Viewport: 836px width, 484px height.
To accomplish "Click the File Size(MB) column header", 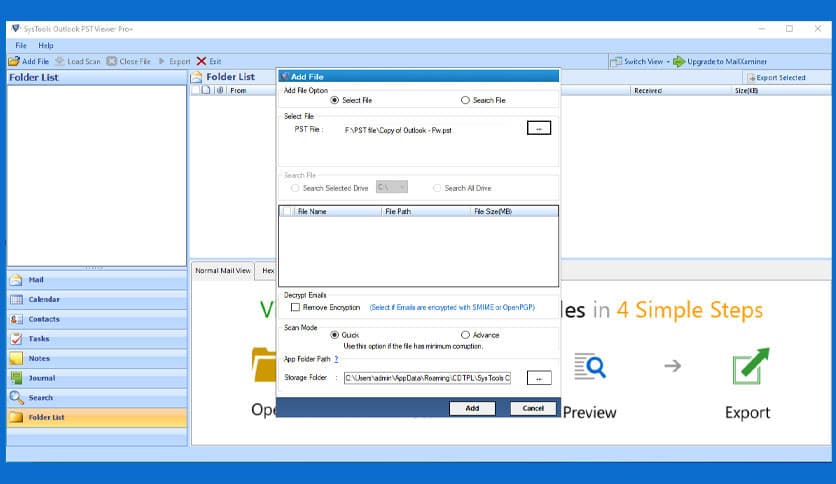I will tap(515, 212).
